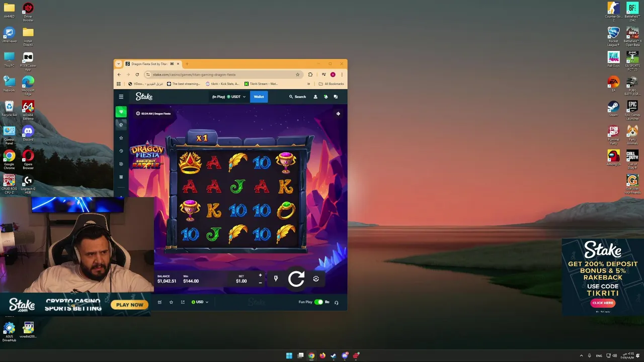Expand the hidden bookmarks chevron
The width and height of the screenshot is (644, 362).
[308, 84]
